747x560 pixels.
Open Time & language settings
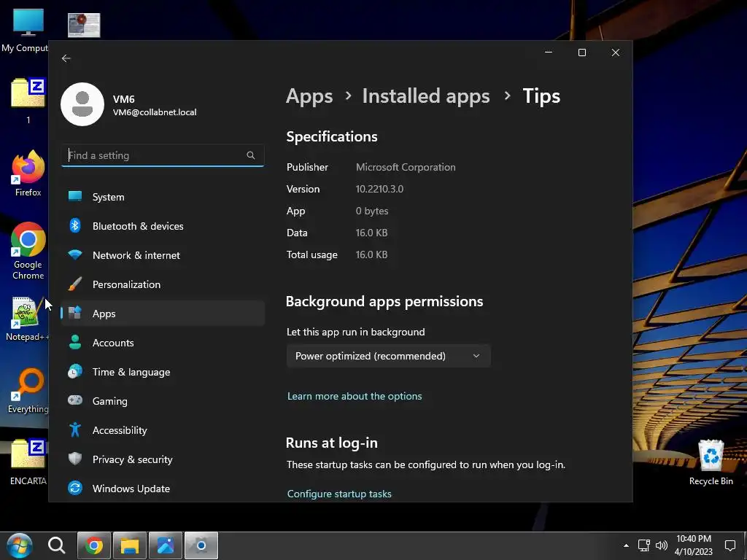point(163,372)
